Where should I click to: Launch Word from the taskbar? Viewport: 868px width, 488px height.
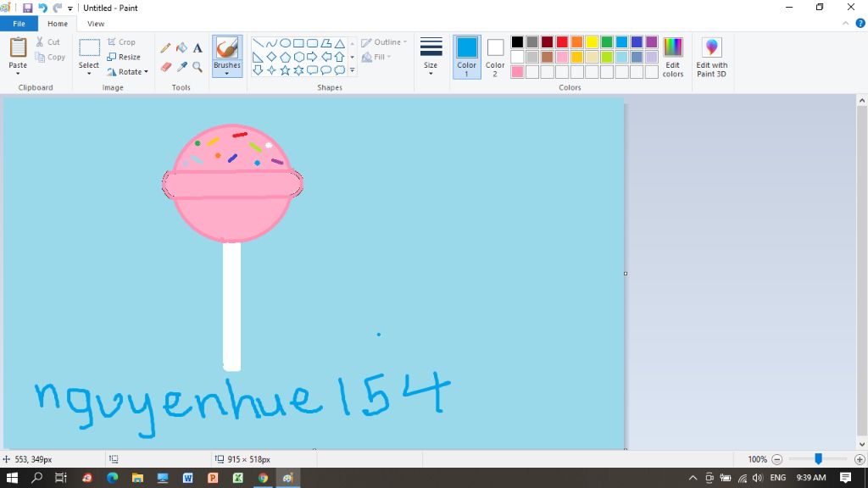coord(187,478)
